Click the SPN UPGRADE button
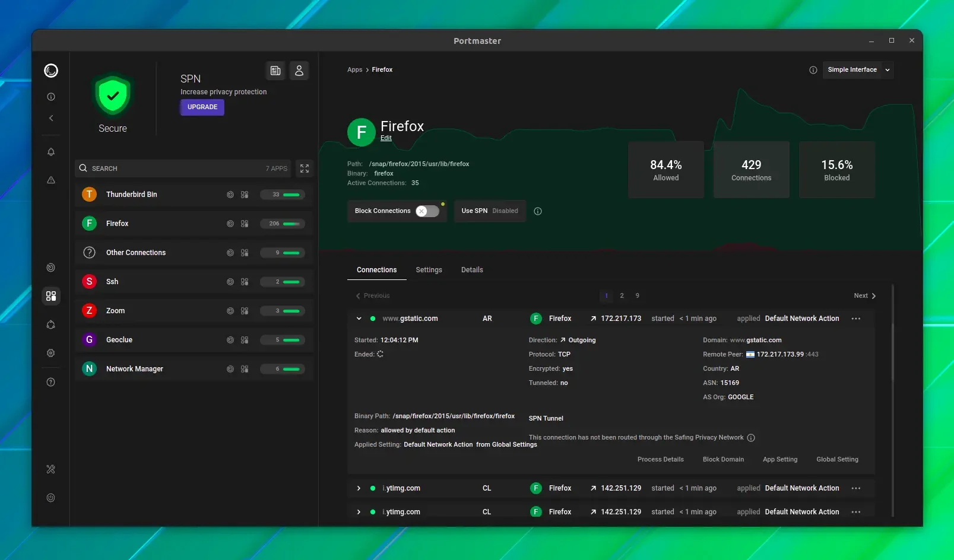The image size is (954, 560). (x=202, y=107)
